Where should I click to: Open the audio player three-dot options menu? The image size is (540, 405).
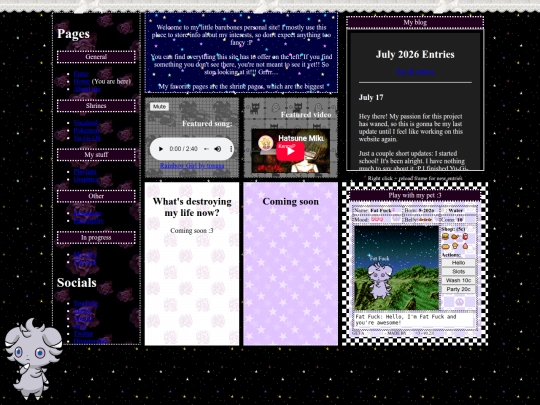(x=231, y=149)
